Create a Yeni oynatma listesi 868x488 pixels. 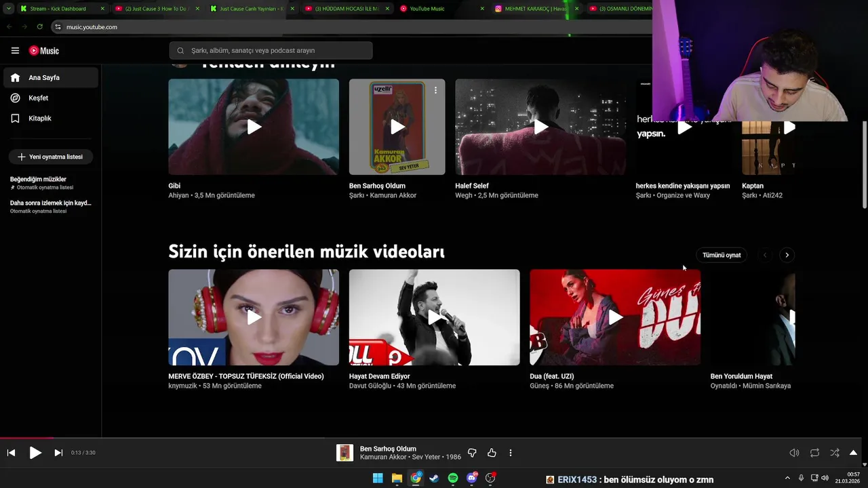pyautogui.click(x=51, y=157)
